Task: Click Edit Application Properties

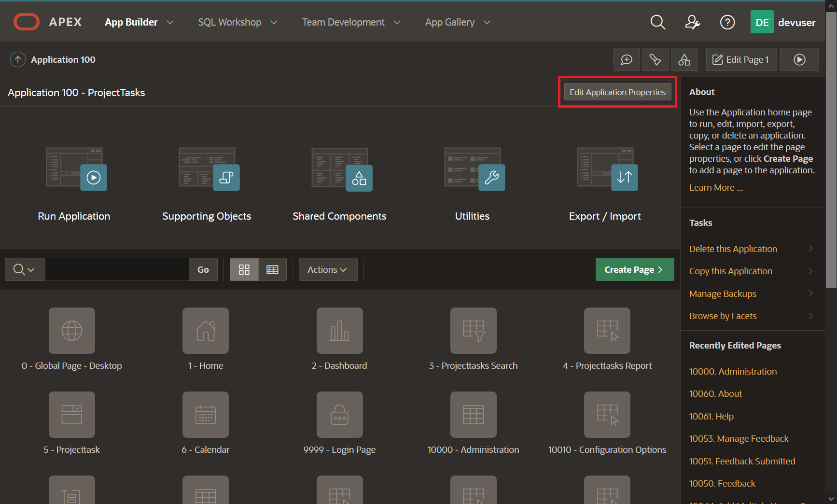Action: (617, 92)
